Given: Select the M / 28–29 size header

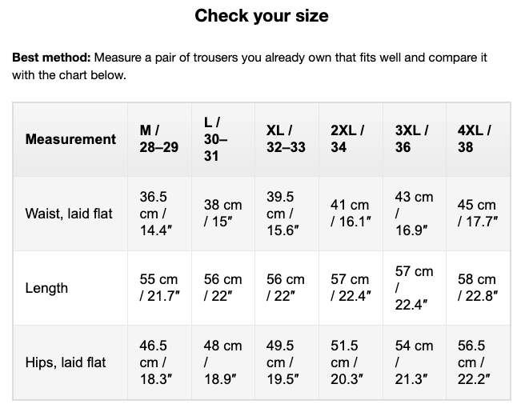Looking at the screenshot, I should point(159,139).
